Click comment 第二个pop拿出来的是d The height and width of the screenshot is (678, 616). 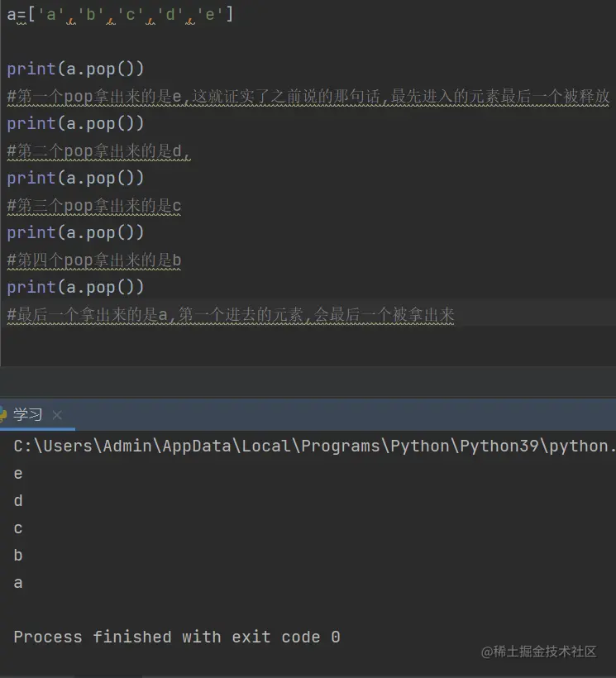click(98, 151)
